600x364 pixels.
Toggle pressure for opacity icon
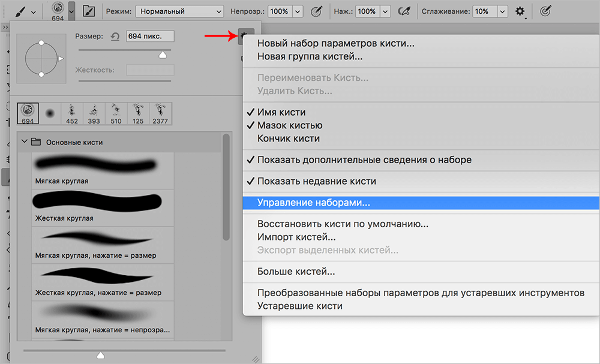pos(317,11)
